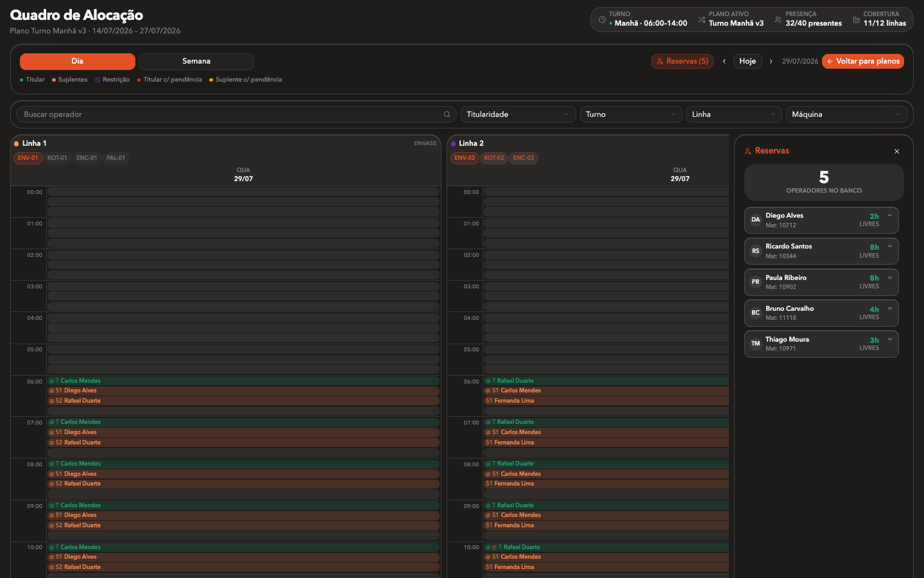The image size is (924, 578).
Task: Open the Titularidade dropdown
Action: [x=518, y=114]
